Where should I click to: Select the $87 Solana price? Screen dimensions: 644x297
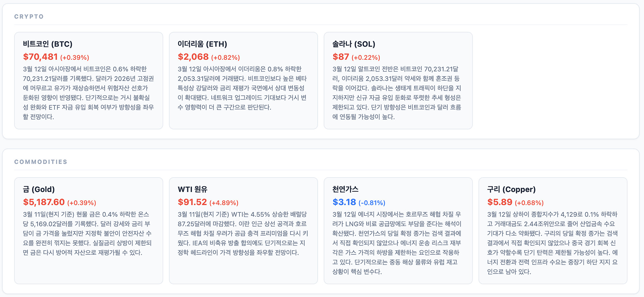coord(340,57)
